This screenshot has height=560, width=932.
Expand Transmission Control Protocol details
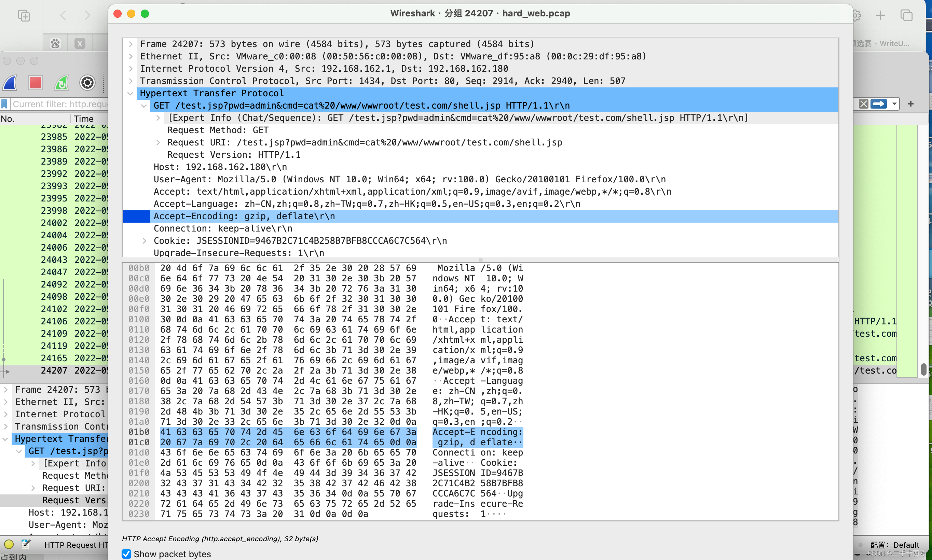(131, 81)
